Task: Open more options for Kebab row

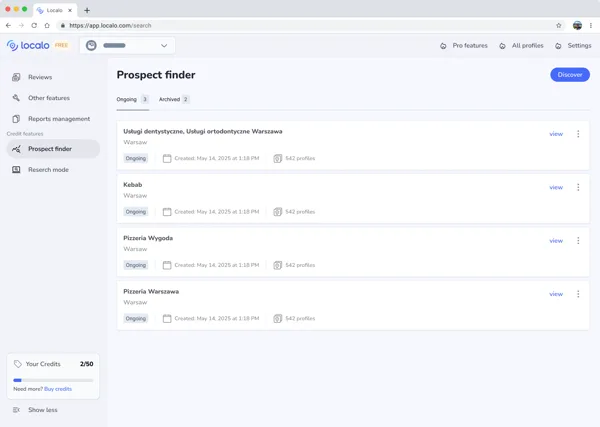Action: [x=578, y=187]
